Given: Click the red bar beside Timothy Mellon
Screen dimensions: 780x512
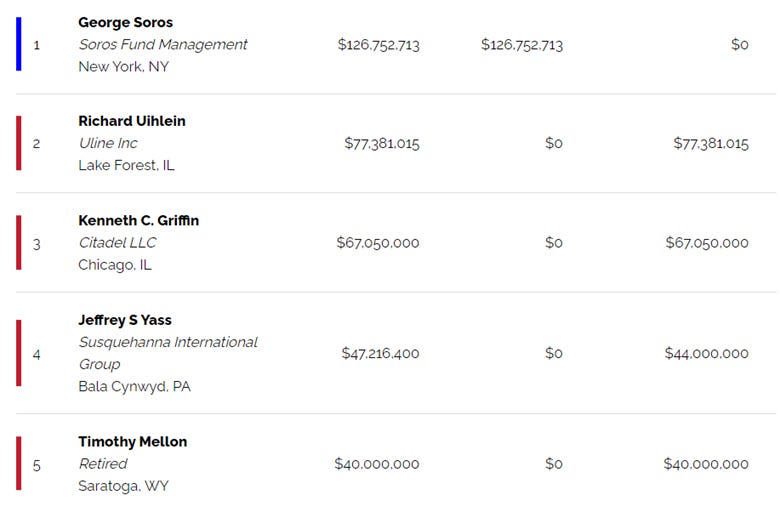Looking at the screenshot, I should [19, 464].
